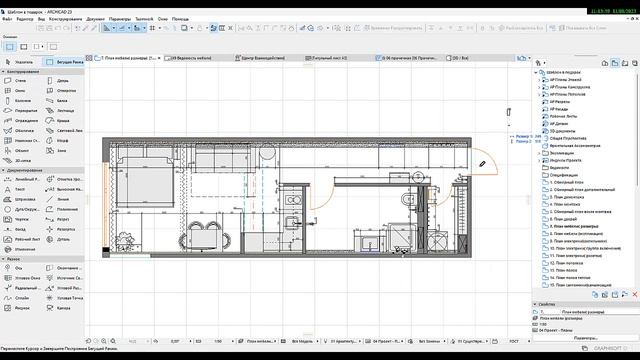Switch Navigator to View Map mode

tap(615, 63)
